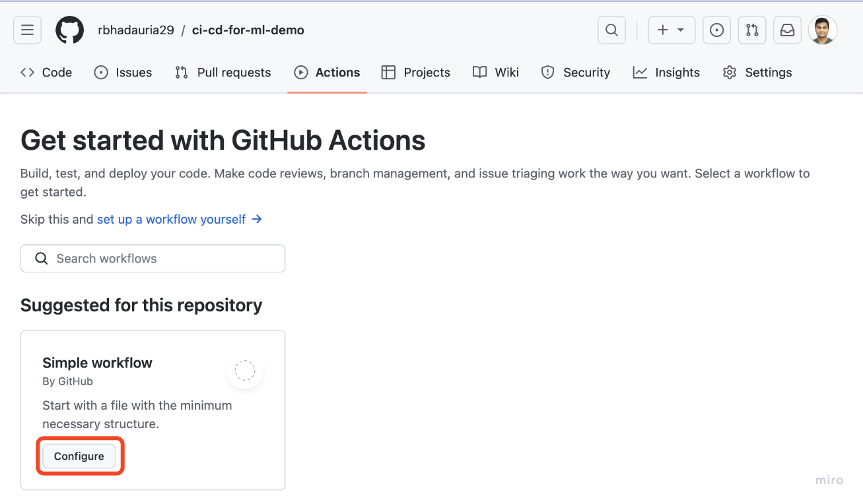863x504 pixels.
Task: Open the notifications inbox icon
Action: [787, 30]
